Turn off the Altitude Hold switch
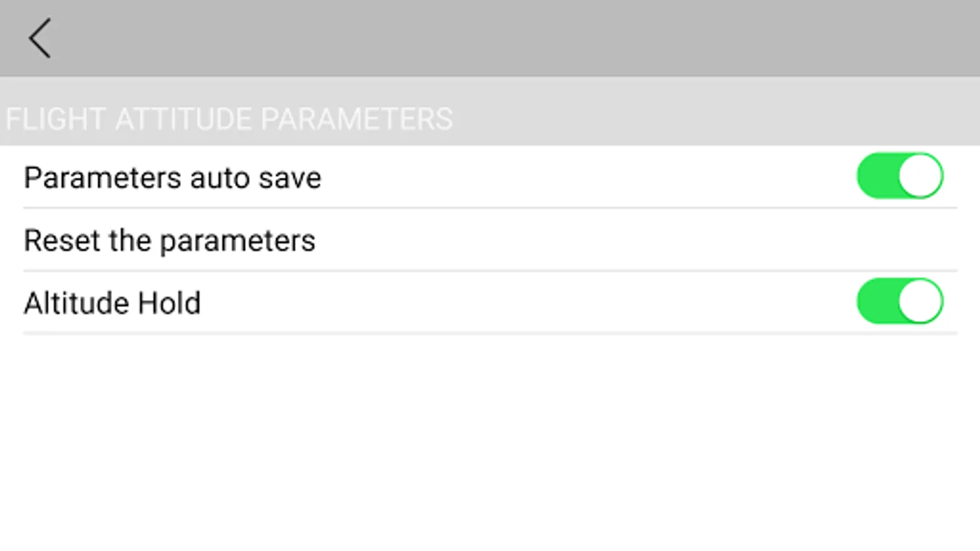Image resolution: width=980 pixels, height=551 pixels. 900,301
